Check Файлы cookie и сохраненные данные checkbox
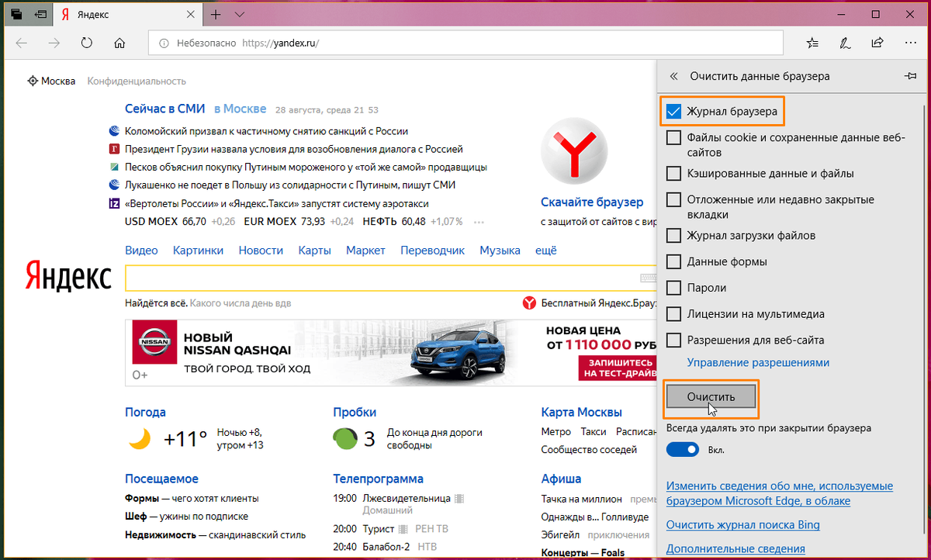931x560 pixels. pos(673,138)
